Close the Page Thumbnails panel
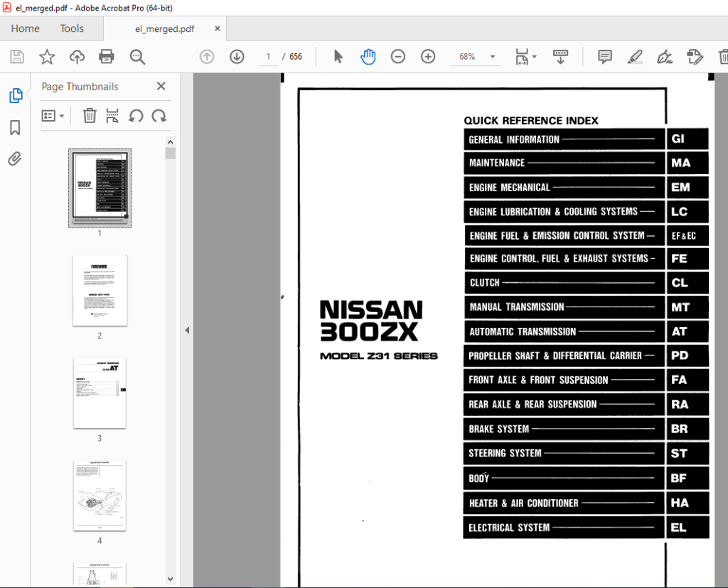728x588 pixels. [161, 86]
